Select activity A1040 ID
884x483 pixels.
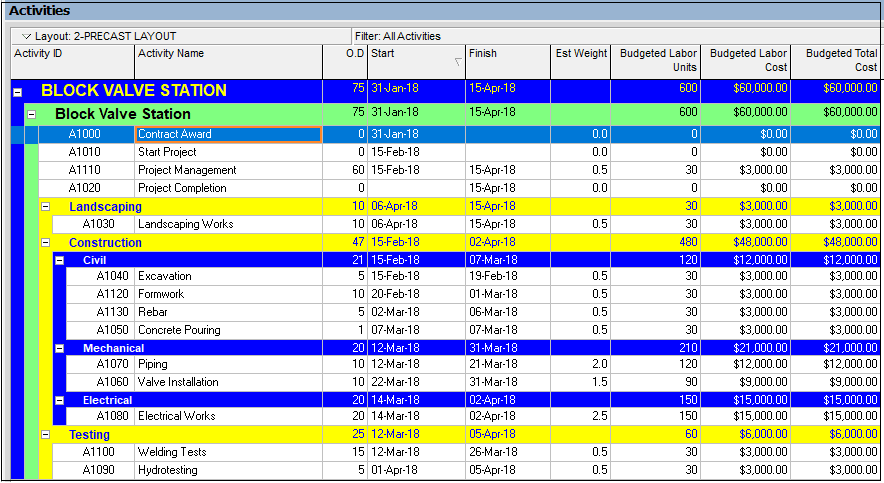[112, 276]
